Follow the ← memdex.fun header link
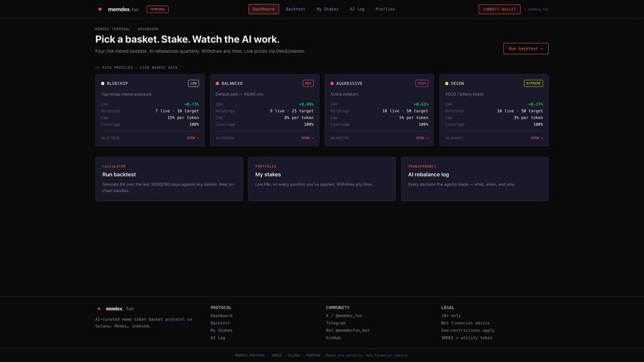Viewport: 644px width, 362px height. [x=537, y=9]
